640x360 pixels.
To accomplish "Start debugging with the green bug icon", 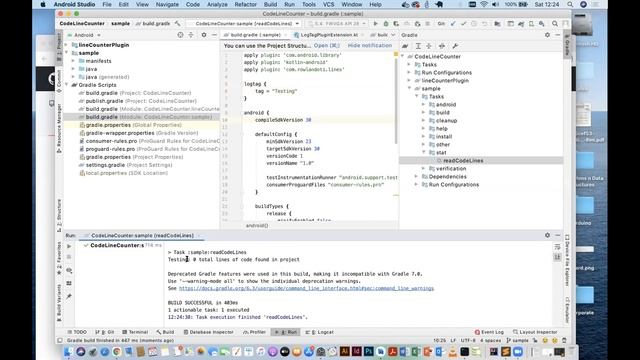I will pos(386,24).
